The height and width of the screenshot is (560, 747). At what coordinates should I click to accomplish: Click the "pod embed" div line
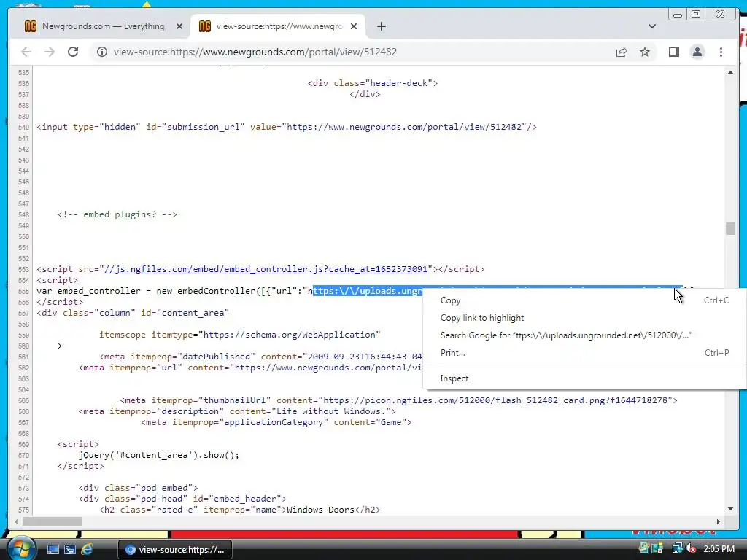(x=138, y=488)
